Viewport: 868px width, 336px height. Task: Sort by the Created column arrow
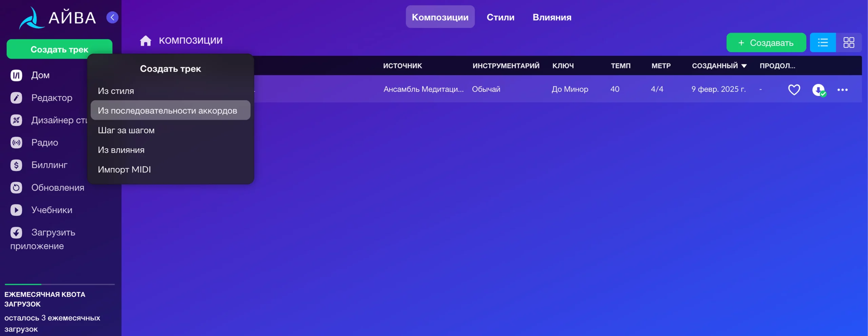pyautogui.click(x=744, y=66)
